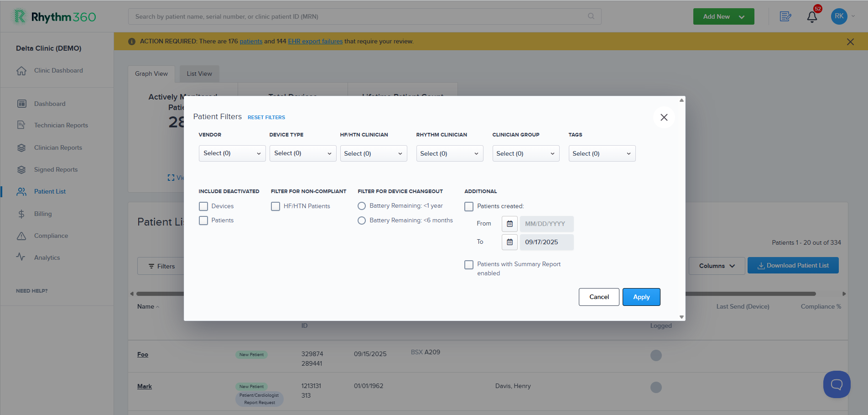This screenshot has width=868, height=415.
Task: Open the To date calendar picker icon
Action: pyautogui.click(x=509, y=242)
